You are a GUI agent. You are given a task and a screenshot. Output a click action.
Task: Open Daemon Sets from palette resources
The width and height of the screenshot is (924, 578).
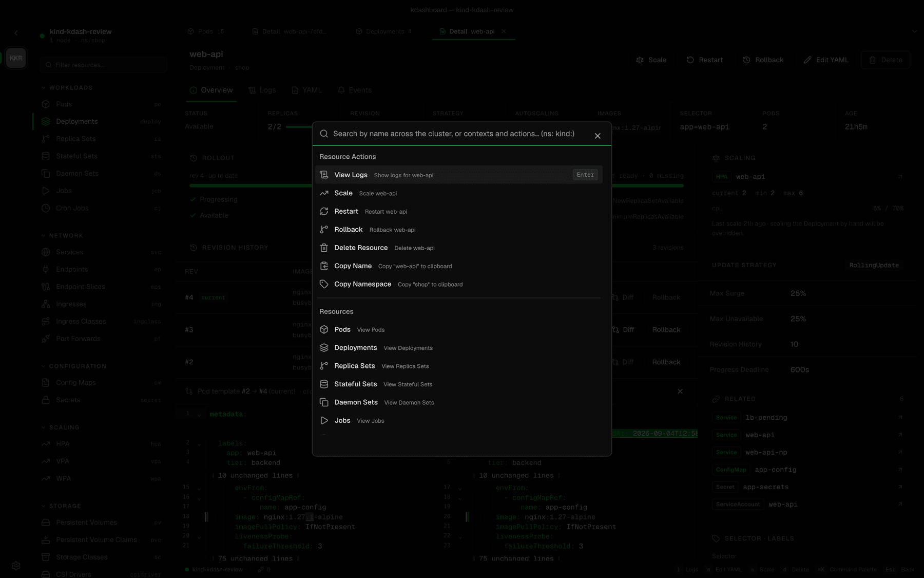458,402
